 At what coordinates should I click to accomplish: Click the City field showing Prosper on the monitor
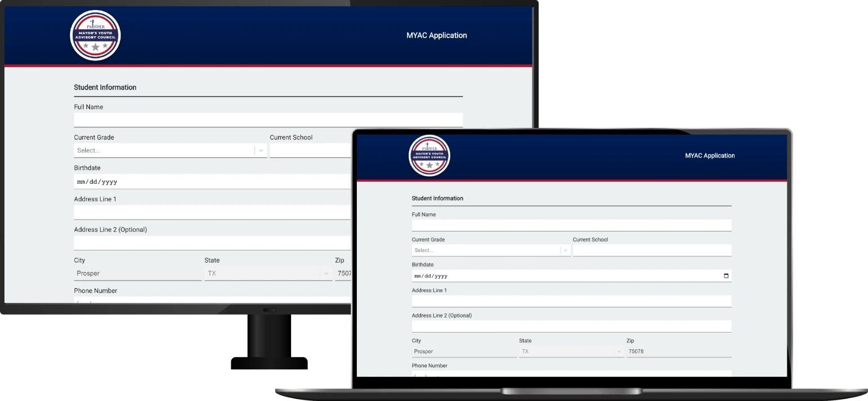[137, 274]
